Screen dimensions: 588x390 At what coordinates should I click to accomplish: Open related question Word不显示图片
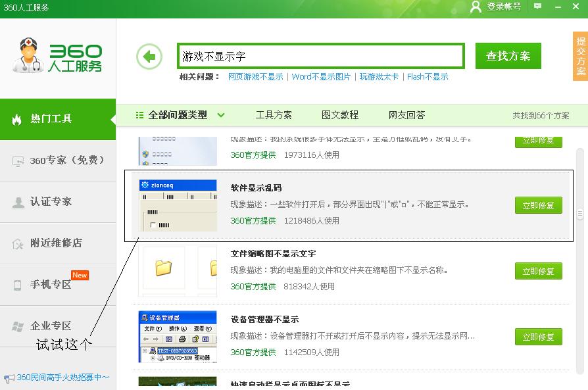click(321, 77)
